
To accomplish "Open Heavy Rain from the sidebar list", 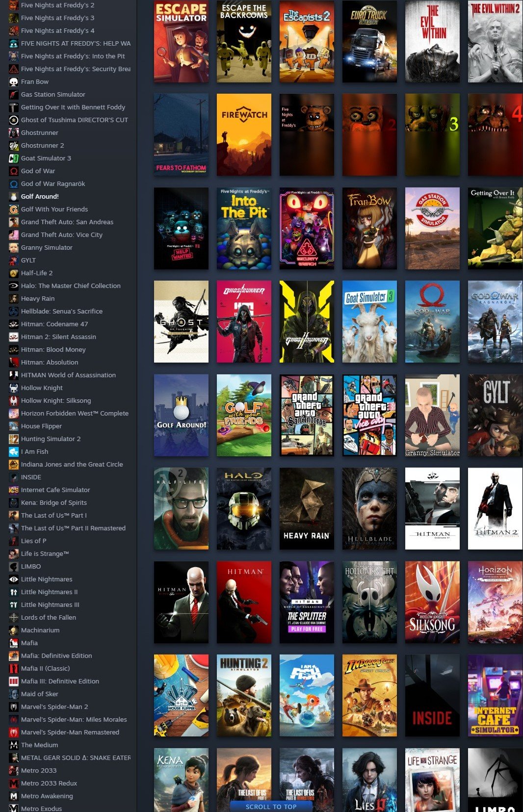I will (37, 299).
